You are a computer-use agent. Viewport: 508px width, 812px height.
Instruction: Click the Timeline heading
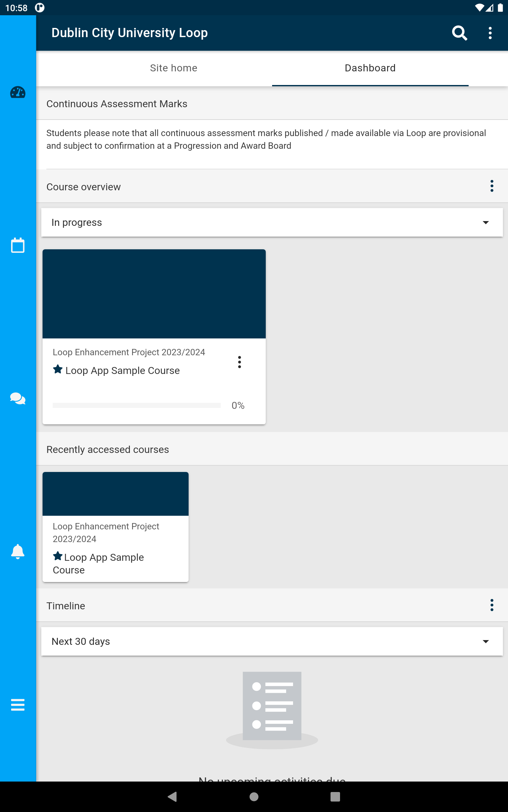point(66,606)
